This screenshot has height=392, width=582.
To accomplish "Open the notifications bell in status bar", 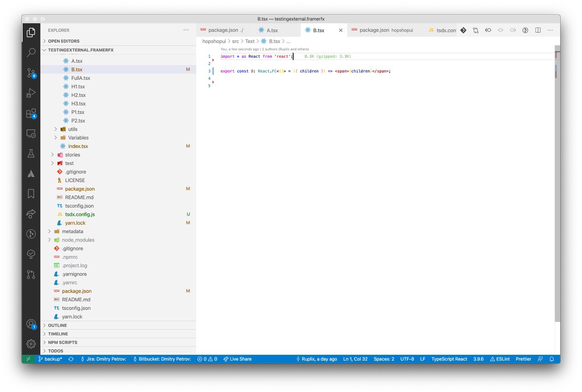I will 552,359.
